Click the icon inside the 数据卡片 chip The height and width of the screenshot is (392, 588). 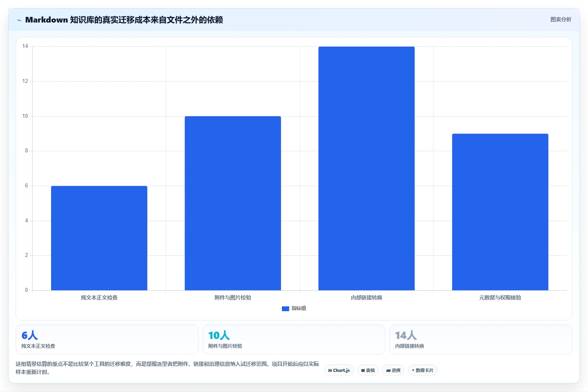[x=413, y=370]
